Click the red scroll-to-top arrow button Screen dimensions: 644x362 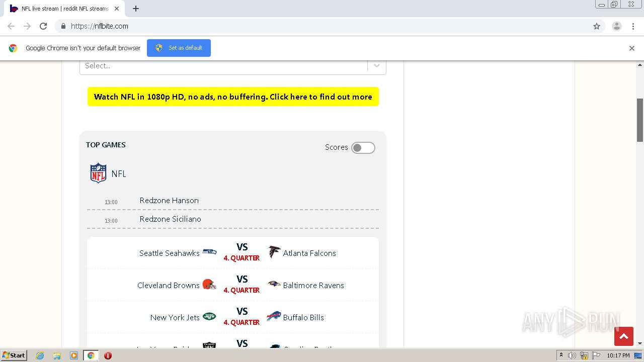pyautogui.click(x=624, y=336)
